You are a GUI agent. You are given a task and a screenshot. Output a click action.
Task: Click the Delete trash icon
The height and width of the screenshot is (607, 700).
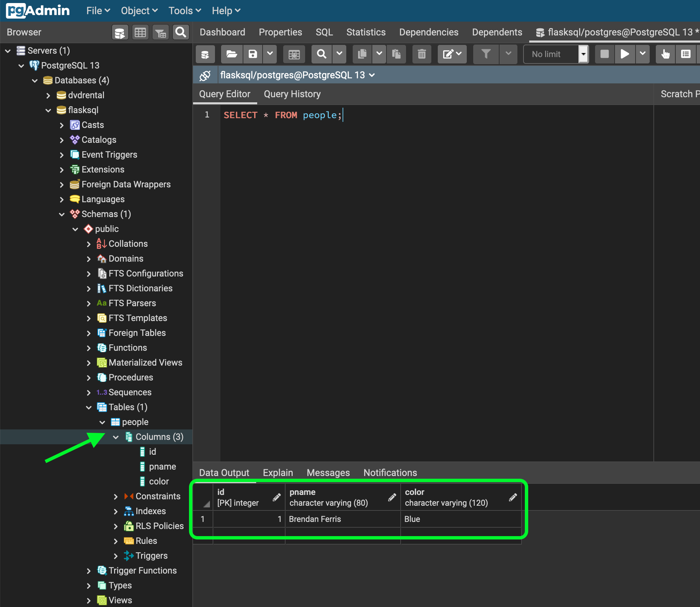click(422, 54)
